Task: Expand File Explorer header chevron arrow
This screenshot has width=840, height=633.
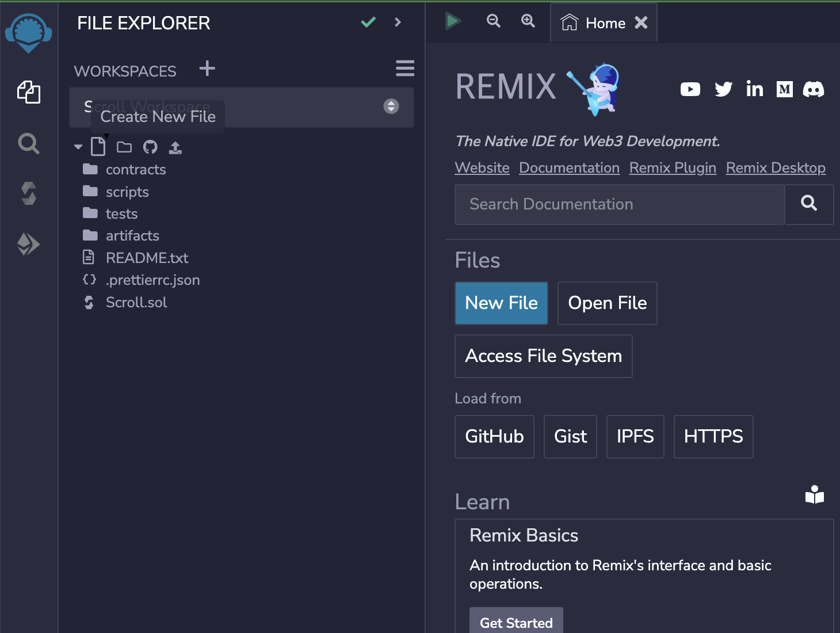Action: point(398,22)
